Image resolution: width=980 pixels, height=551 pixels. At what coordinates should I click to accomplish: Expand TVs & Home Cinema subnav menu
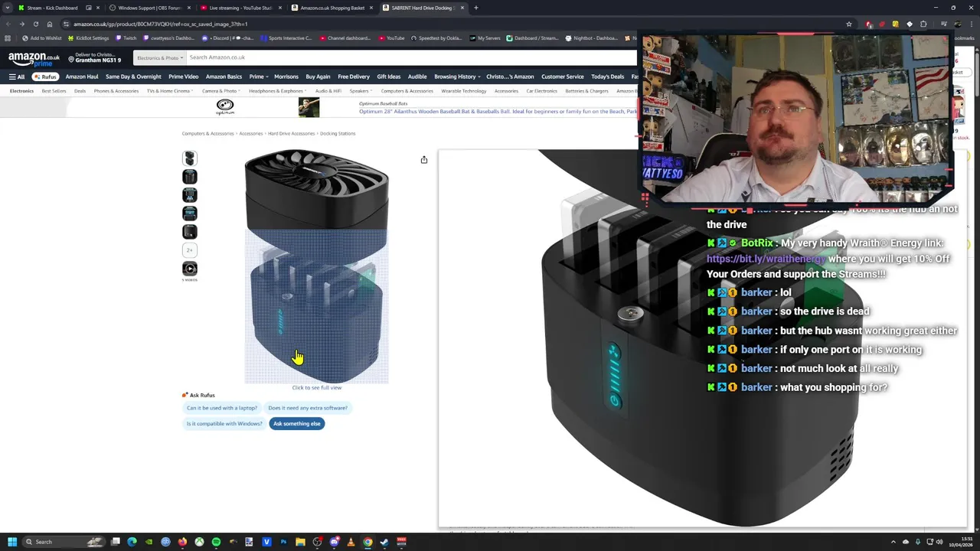pyautogui.click(x=169, y=91)
